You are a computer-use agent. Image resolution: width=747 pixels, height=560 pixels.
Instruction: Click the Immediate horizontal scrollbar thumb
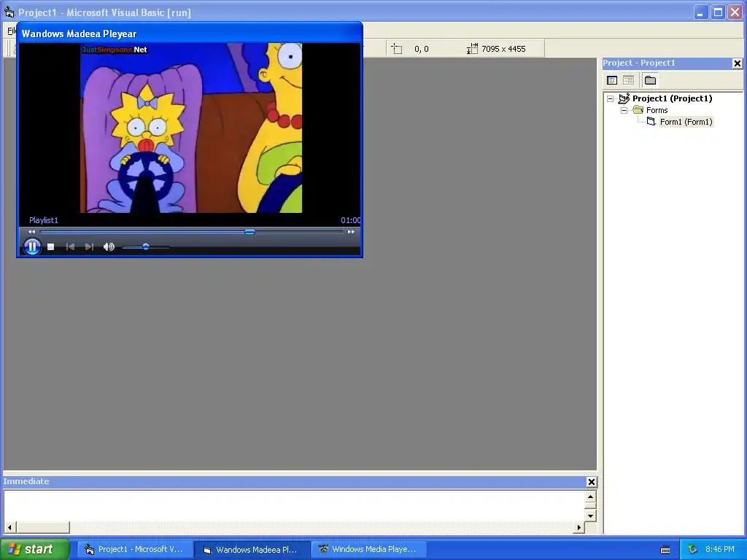[x=43, y=527]
